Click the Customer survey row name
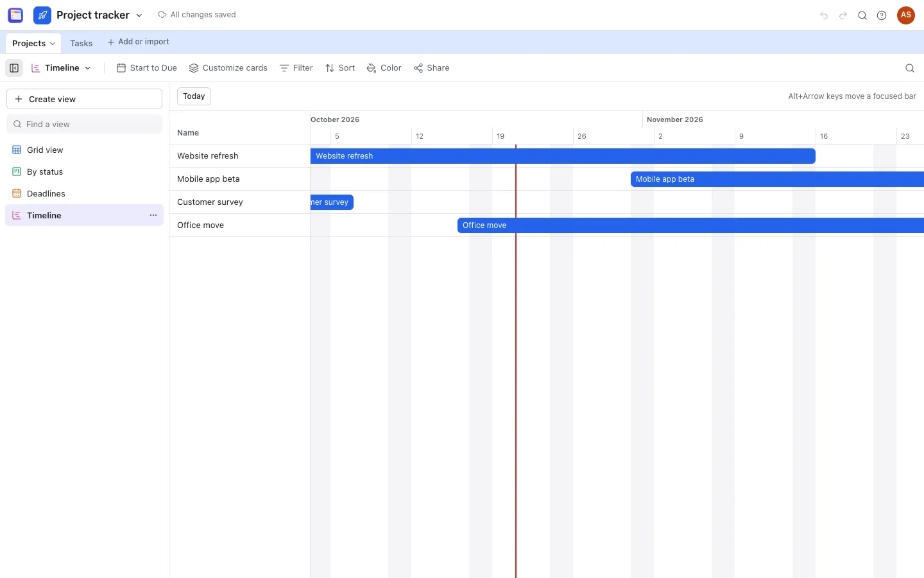This screenshot has width=924, height=578. pos(210,202)
